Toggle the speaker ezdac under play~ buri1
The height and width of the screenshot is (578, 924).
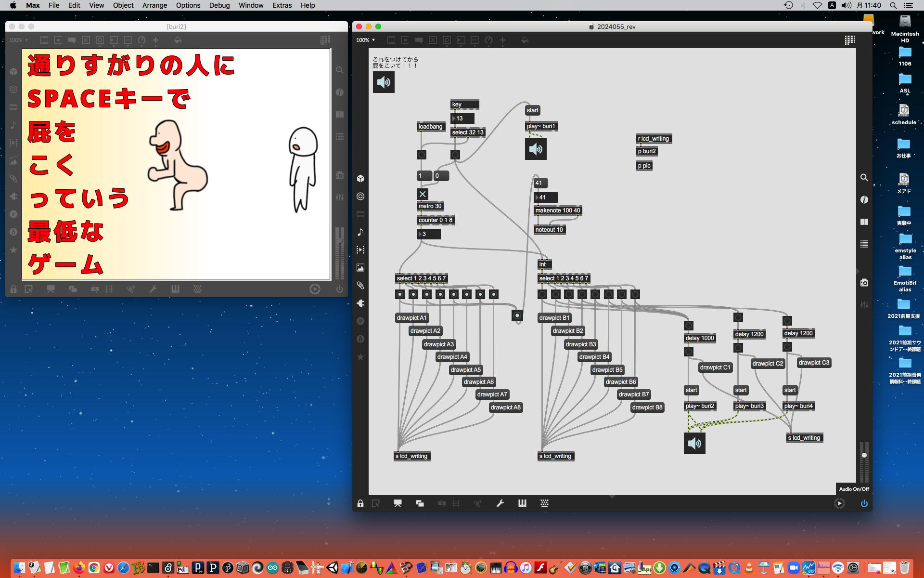(x=536, y=149)
